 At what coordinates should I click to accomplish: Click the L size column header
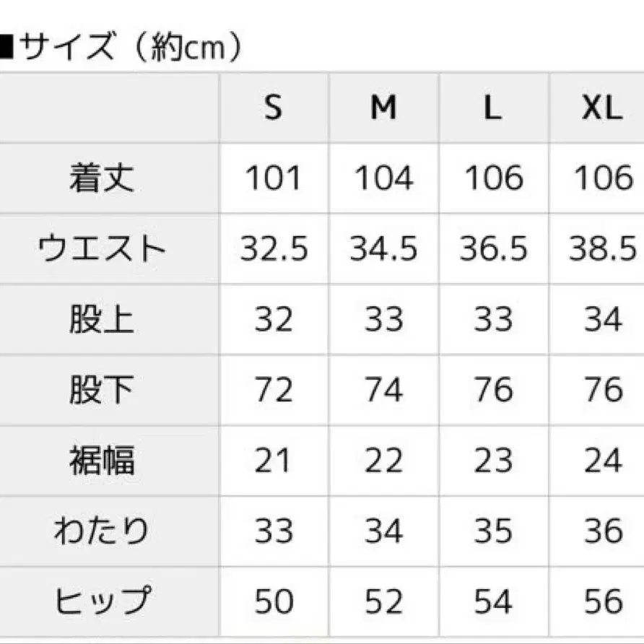(492, 109)
